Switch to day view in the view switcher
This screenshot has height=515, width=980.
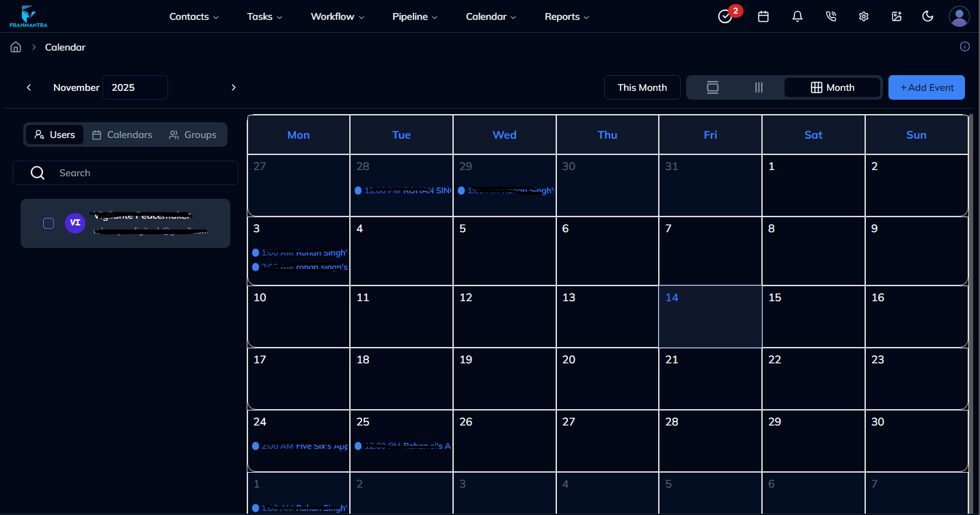click(x=713, y=87)
